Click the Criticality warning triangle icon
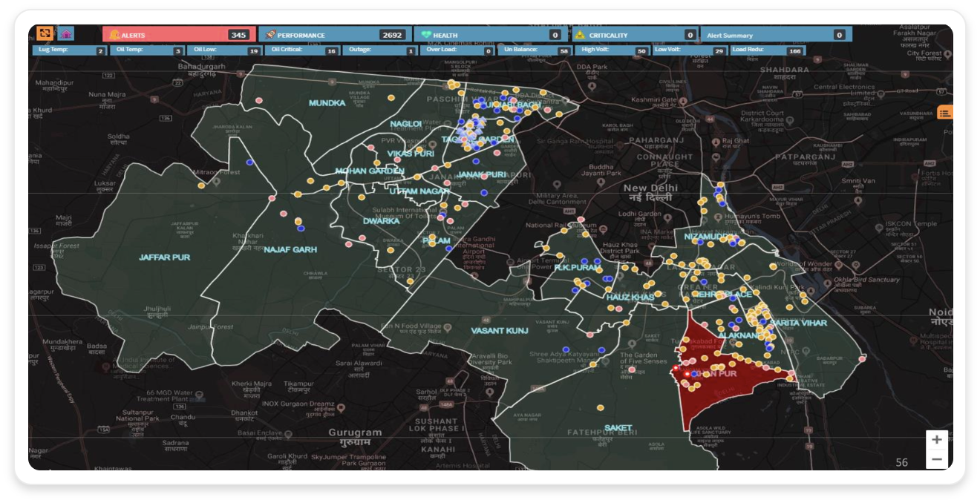 (x=581, y=35)
